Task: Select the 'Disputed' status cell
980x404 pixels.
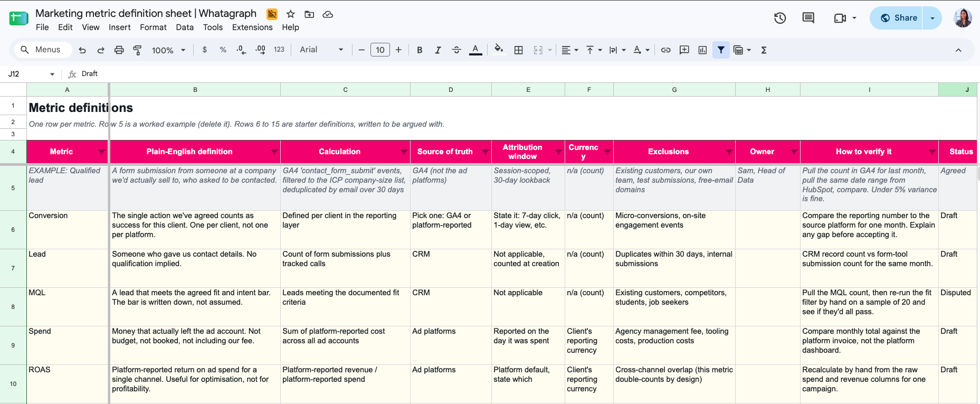Action: coord(958,307)
